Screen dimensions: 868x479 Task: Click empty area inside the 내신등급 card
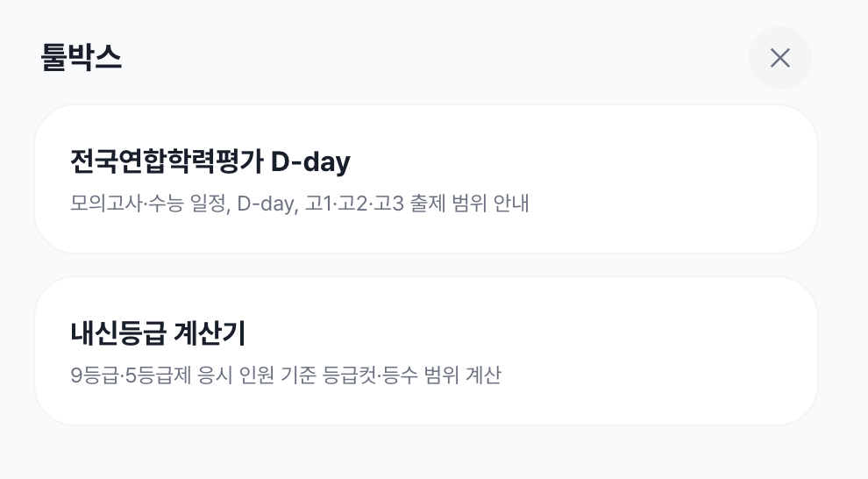(665, 351)
